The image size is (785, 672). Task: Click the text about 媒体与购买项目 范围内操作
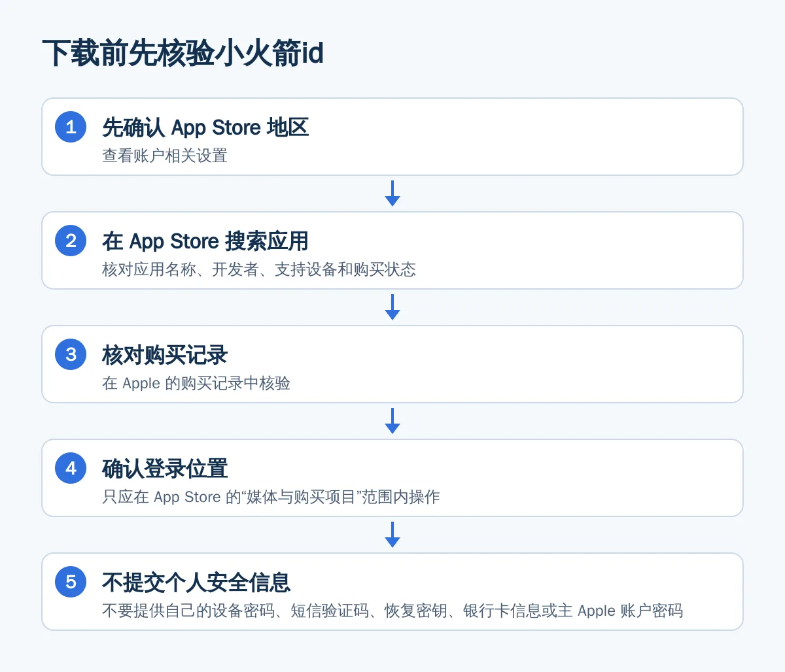click(271, 497)
